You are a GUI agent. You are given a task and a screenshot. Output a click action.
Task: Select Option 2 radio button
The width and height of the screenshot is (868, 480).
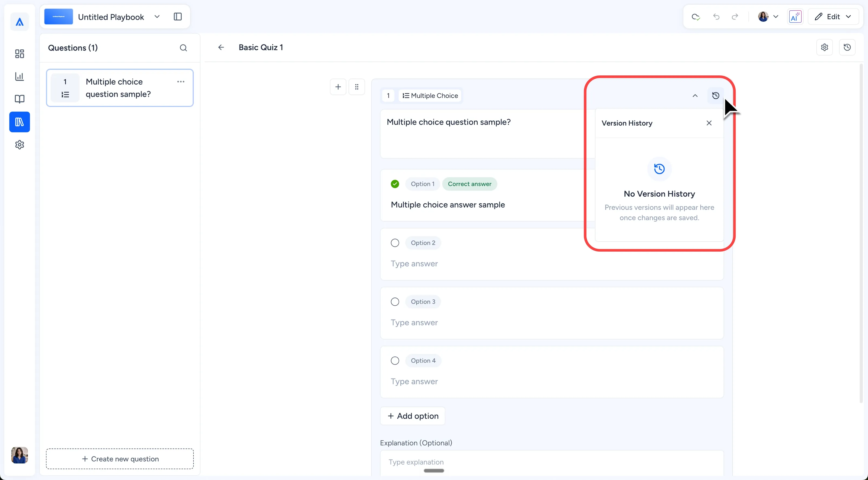tap(395, 243)
